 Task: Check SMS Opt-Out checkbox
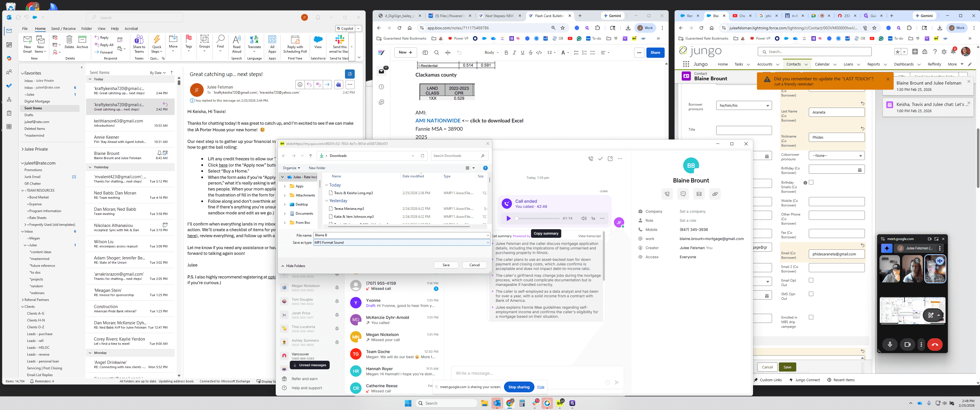coord(811,294)
